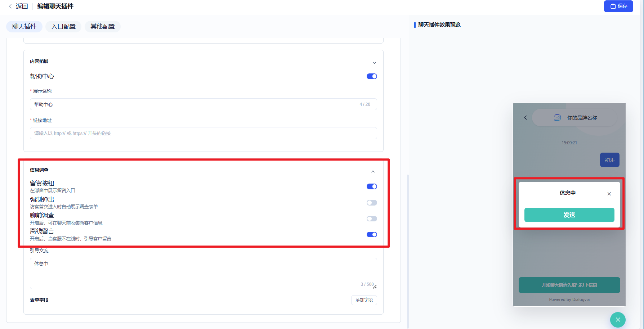Switch to the 聊天插件 tab
Viewport: 644px width, 329px height.
coord(24,27)
